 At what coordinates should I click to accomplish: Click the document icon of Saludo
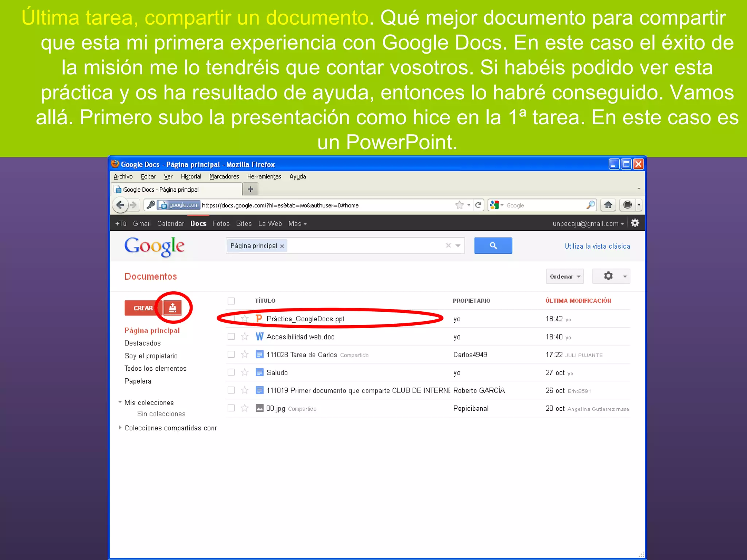point(259,372)
